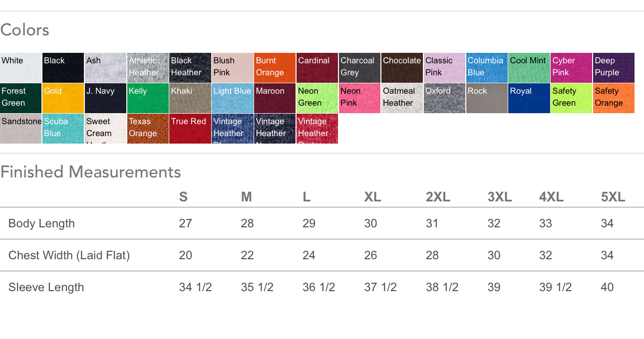Choose the Cool Mint swatch
Image resolution: width=644 pixels, height=339 pixels.
529,68
